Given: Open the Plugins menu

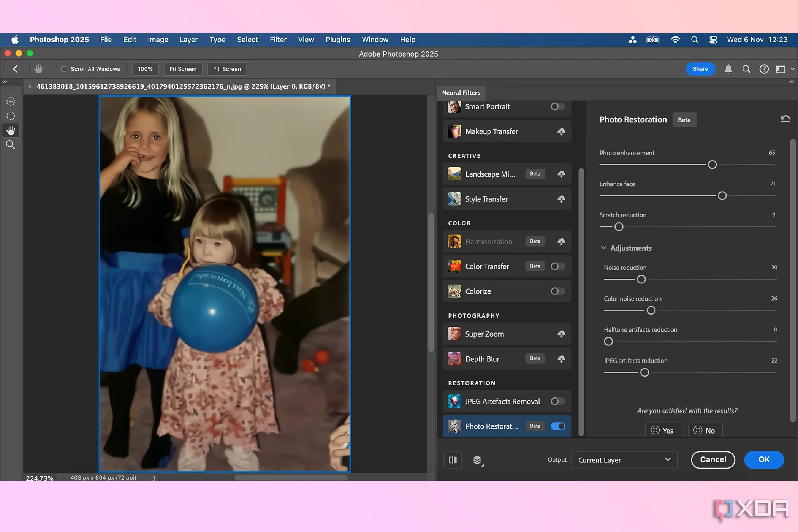Looking at the screenshot, I should click(x=337, y=40).
